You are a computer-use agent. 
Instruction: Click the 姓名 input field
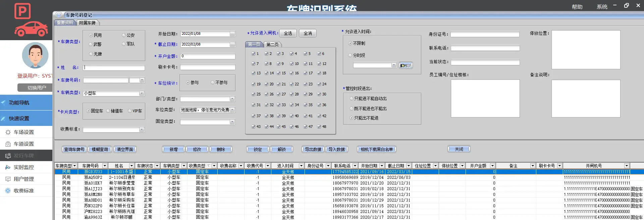click(114, 68)
